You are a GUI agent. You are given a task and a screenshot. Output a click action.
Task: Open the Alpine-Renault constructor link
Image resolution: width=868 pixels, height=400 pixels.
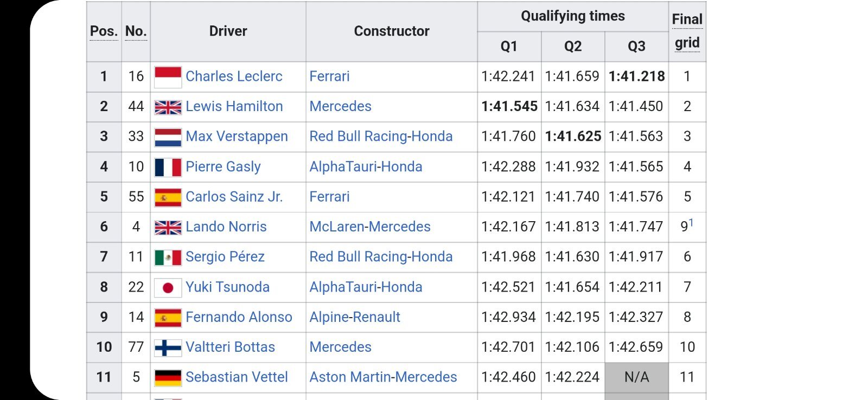pyautogui.click(x=355, y=317)
